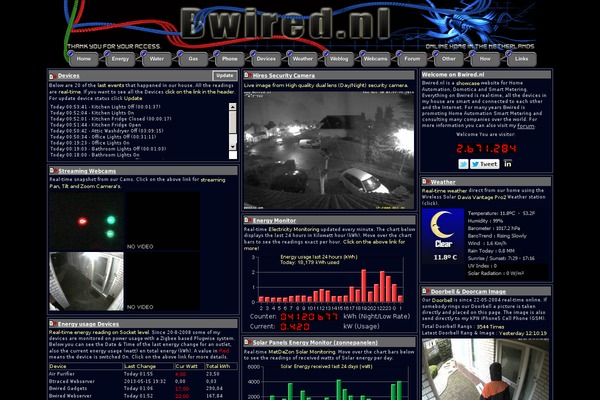This screenshot has height=400, width=600.
Task: Click the 'Attic Washdryer Off' event entry
Action: (107, 131)
